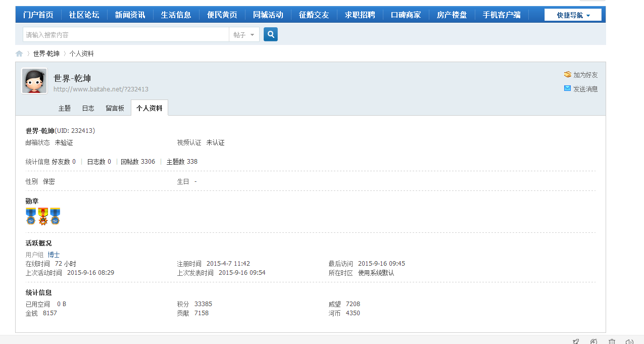Click the registration time 2015-4-7 11:42
Screen dimensions: 644x344
point(228,264)
